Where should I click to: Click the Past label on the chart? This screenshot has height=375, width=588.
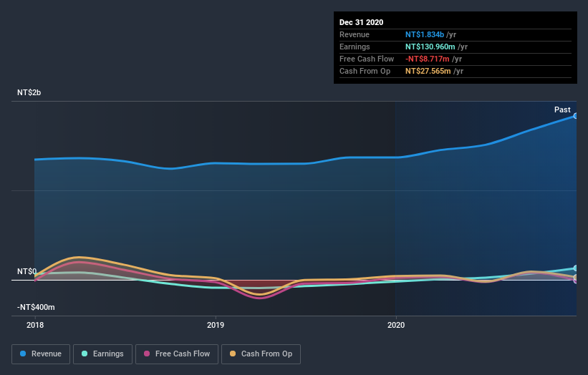click(562, 109)
